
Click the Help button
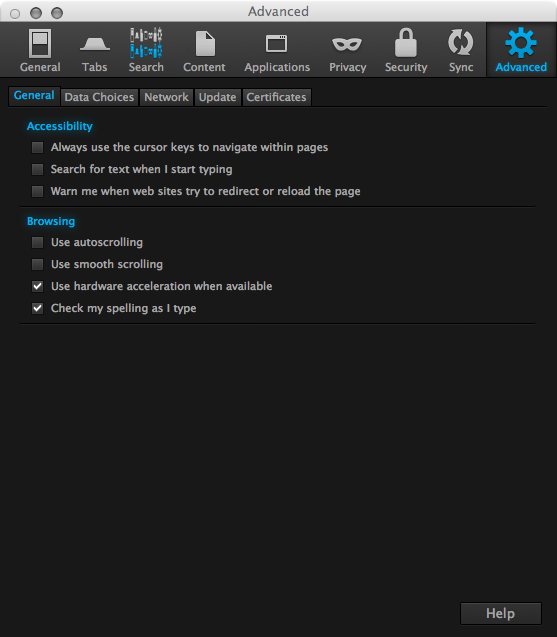[x=501, y=613]
